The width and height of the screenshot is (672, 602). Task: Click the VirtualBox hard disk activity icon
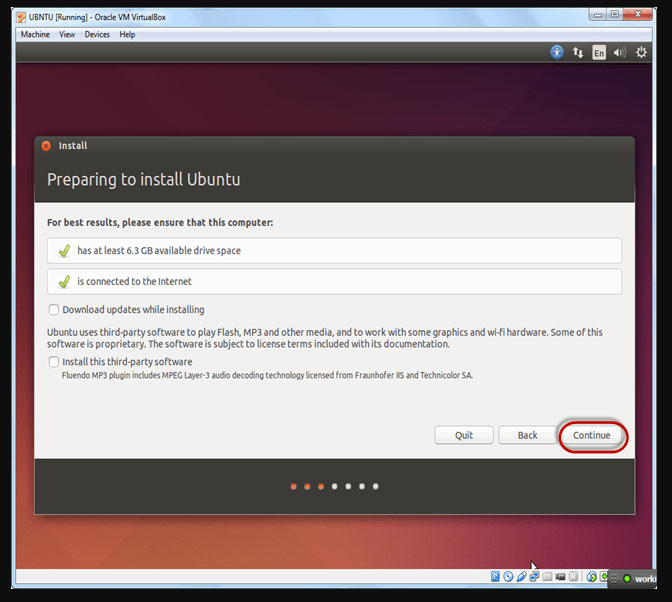[x=495, y=576]
